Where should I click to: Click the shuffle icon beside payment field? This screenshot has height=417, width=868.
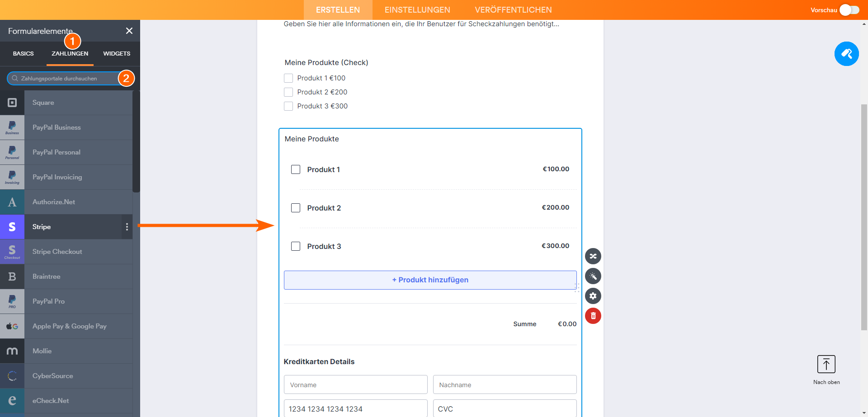pyautogui.click(x=593, y=256)
